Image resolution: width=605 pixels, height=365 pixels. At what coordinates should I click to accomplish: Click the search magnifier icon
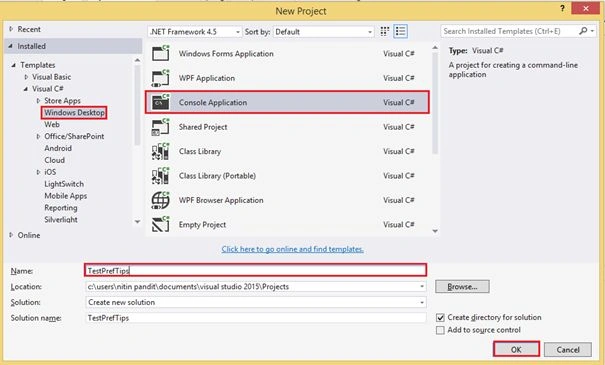(x=583, y=31)
